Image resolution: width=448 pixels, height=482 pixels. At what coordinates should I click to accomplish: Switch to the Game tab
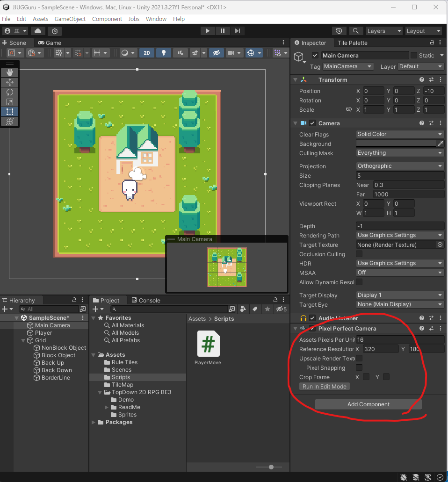(x=50, y=43)
